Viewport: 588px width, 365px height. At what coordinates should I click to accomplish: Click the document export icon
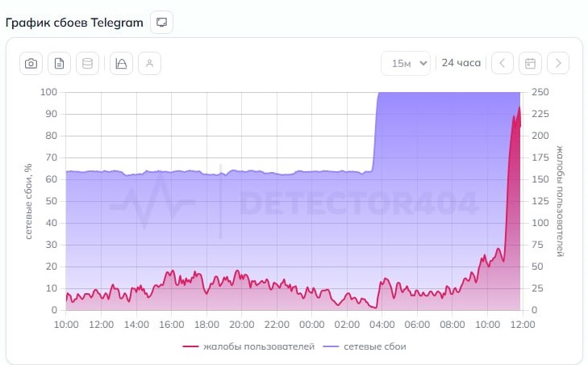click(x=59, y=63)
